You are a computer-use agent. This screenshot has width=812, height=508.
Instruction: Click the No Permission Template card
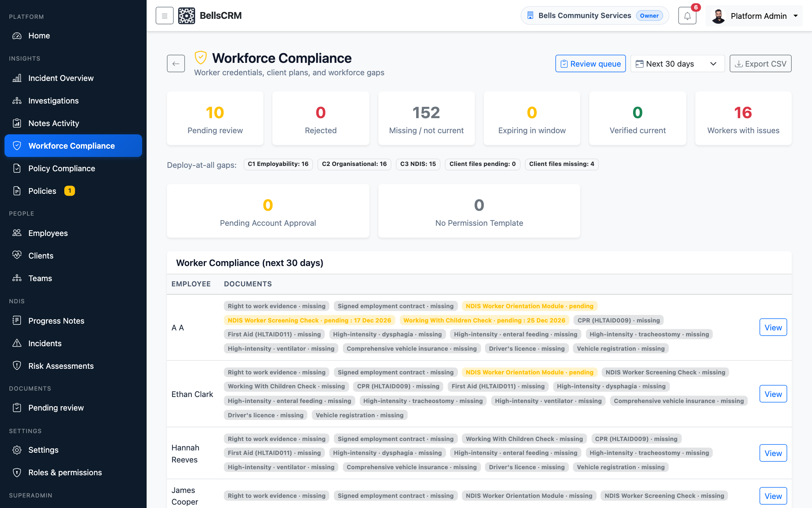(479, 211)
